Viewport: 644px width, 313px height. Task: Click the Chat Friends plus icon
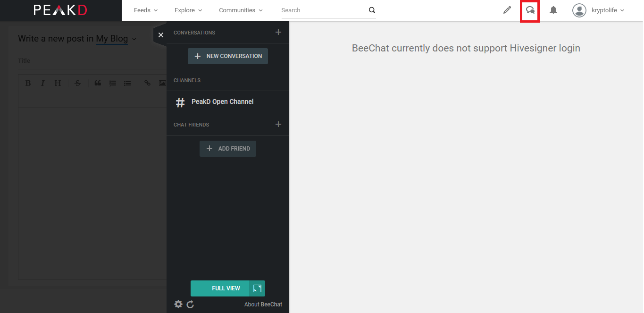coord(278,124)
